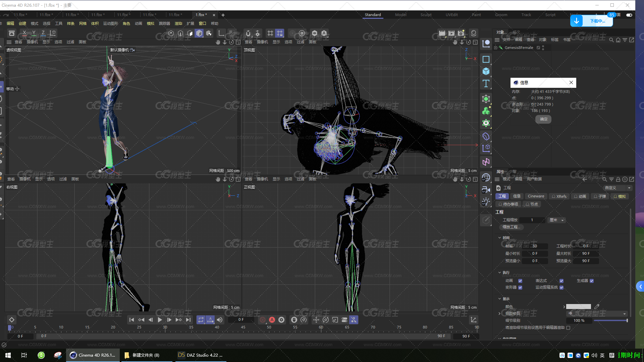Switch to the Sculpt layout tab
The width and height of the screenshot is (644, 362).
426,15
